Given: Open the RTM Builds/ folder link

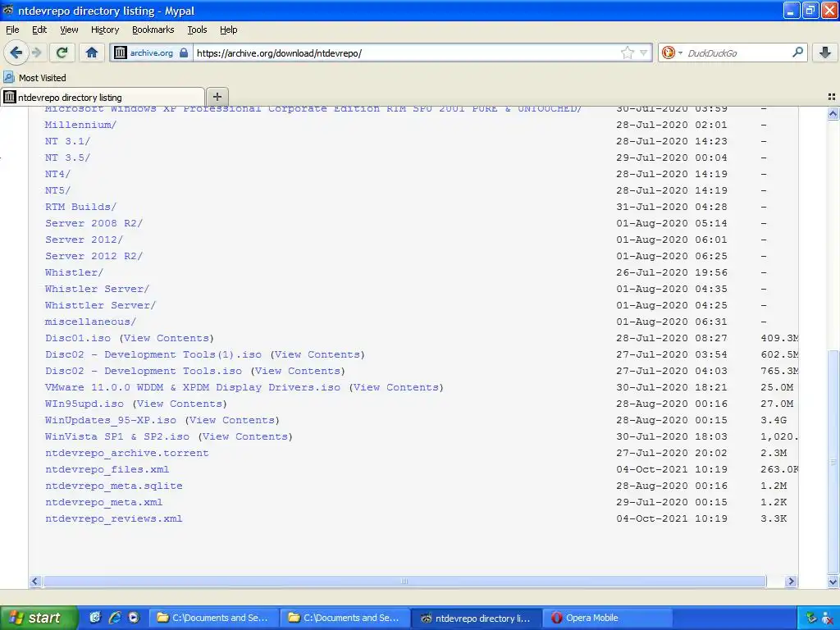Looking at the screenshot, I should (80, 206).
